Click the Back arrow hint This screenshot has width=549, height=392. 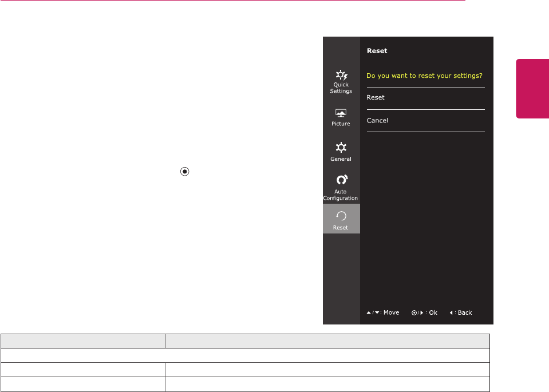[x=461, y=312]
